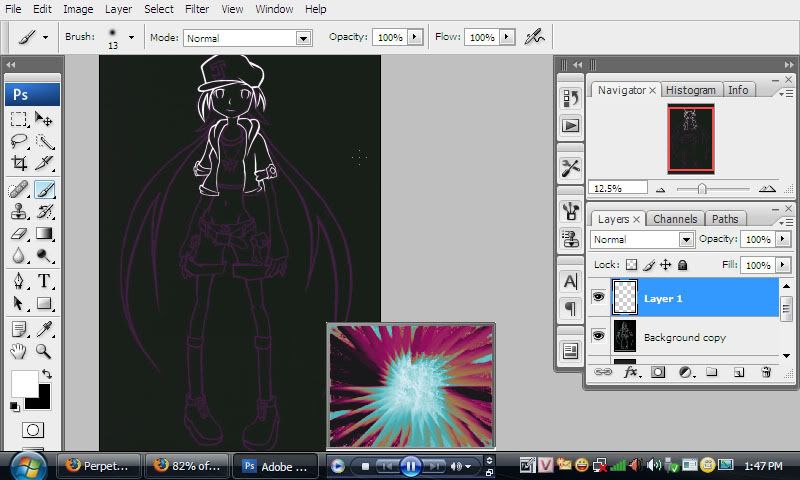Select the Notes tool
Viewport: 800px width, 480px height.
[19, 330]
